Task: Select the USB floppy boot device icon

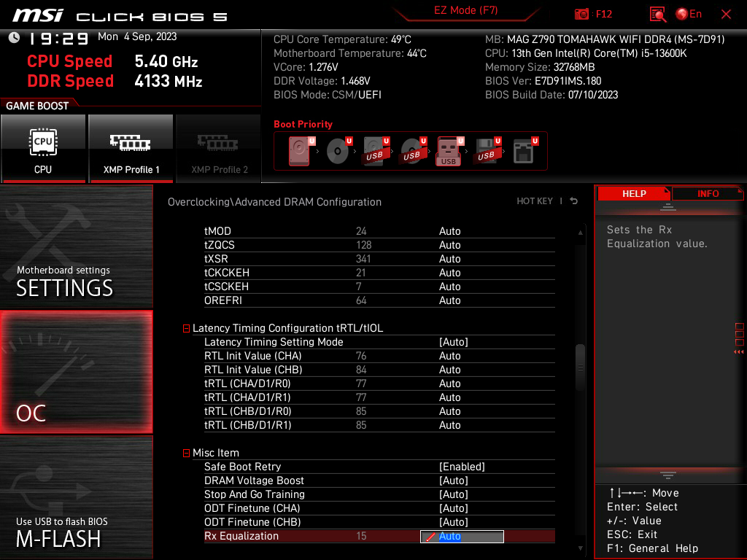Action: pos(487,151)
